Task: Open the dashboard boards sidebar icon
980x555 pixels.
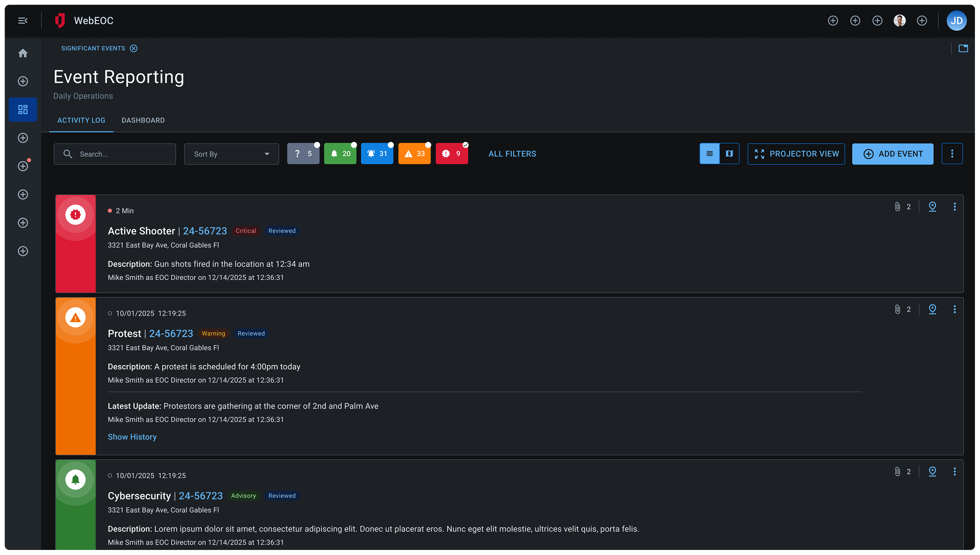Action: coord(23,109)
